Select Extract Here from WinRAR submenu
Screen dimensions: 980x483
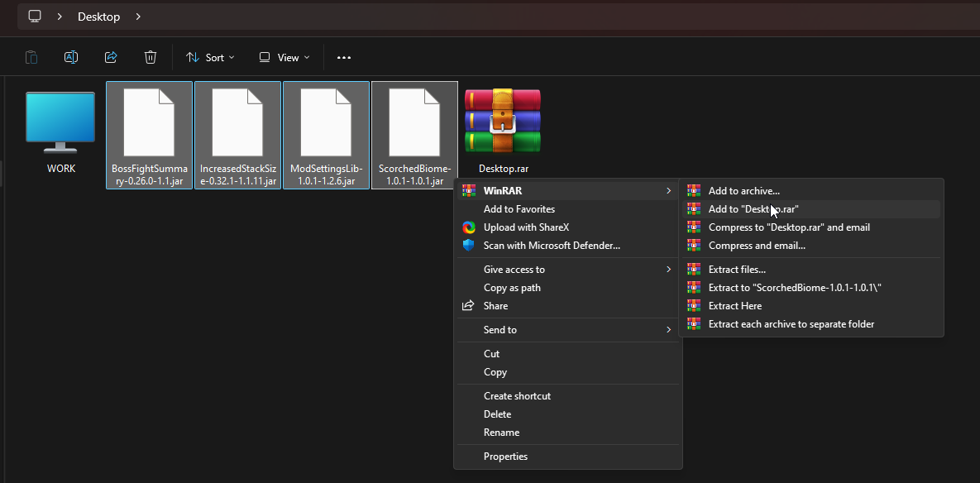(734, 306)
